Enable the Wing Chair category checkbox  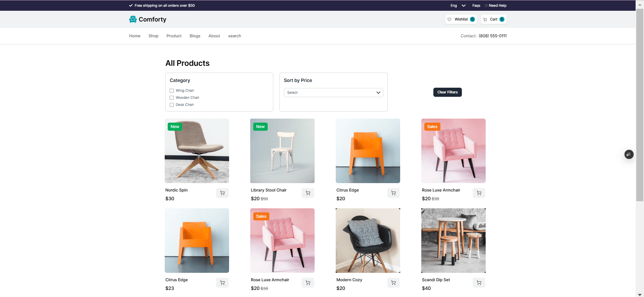coord(172,91)
